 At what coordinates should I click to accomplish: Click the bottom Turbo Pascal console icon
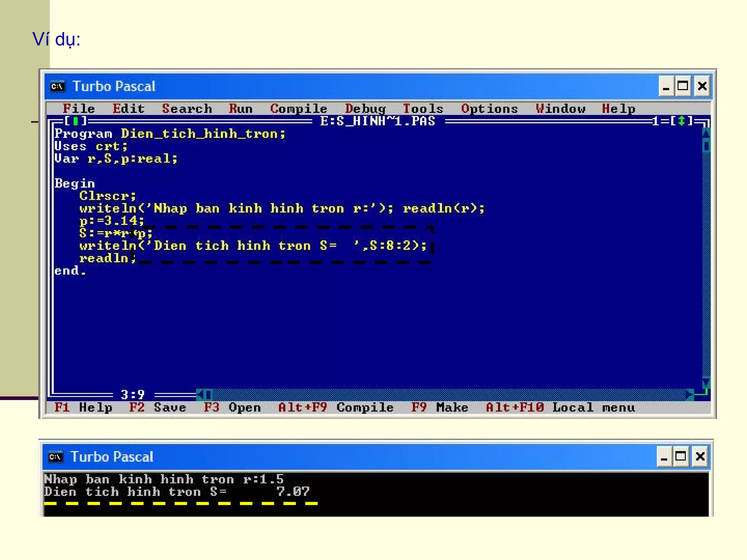click(55, 457)
